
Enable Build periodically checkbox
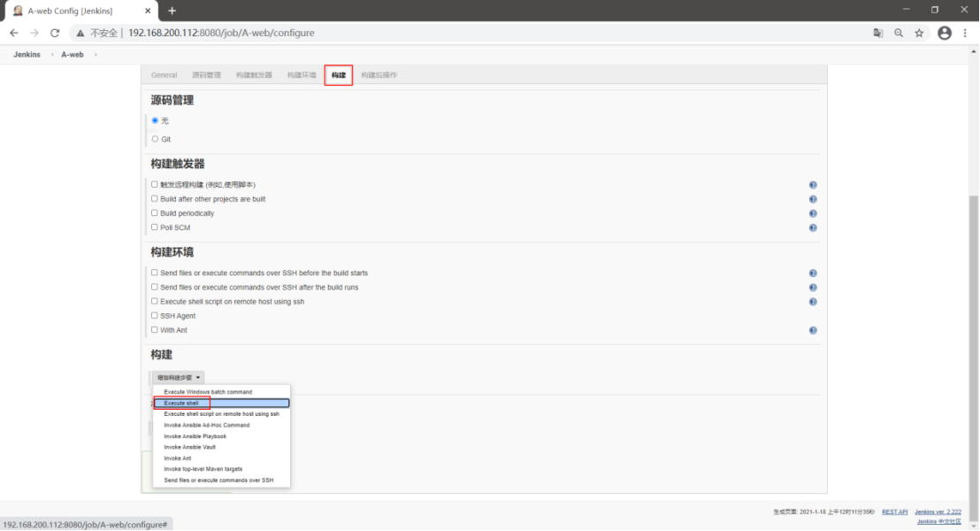[x=155, y=213]
